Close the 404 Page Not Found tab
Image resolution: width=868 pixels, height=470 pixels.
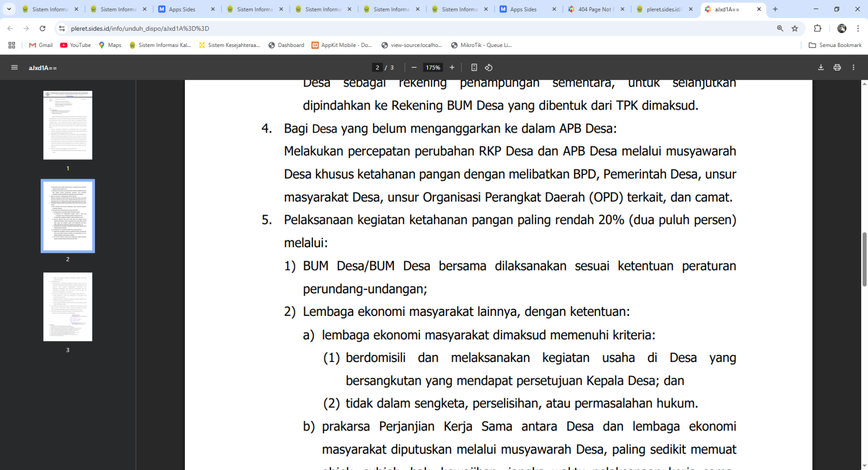click(x=623, y=9)
